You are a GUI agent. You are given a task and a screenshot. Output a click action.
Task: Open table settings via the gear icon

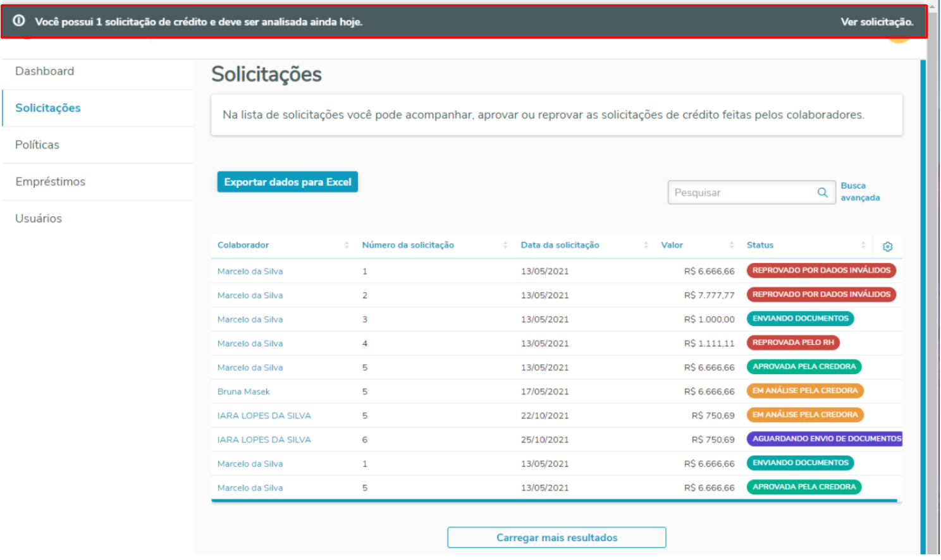[887, 247]
